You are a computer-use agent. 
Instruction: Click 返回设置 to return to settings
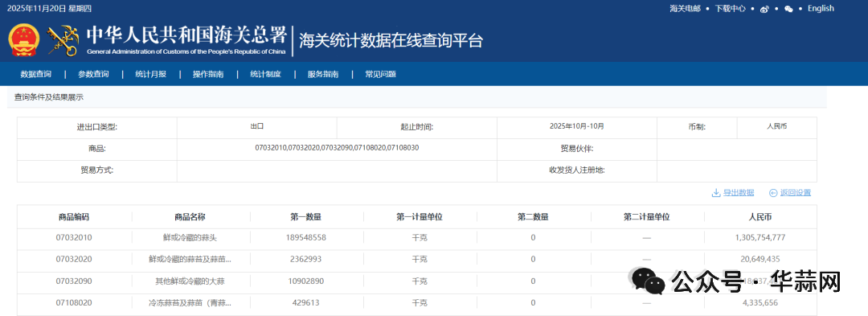[x=790, y=193]
